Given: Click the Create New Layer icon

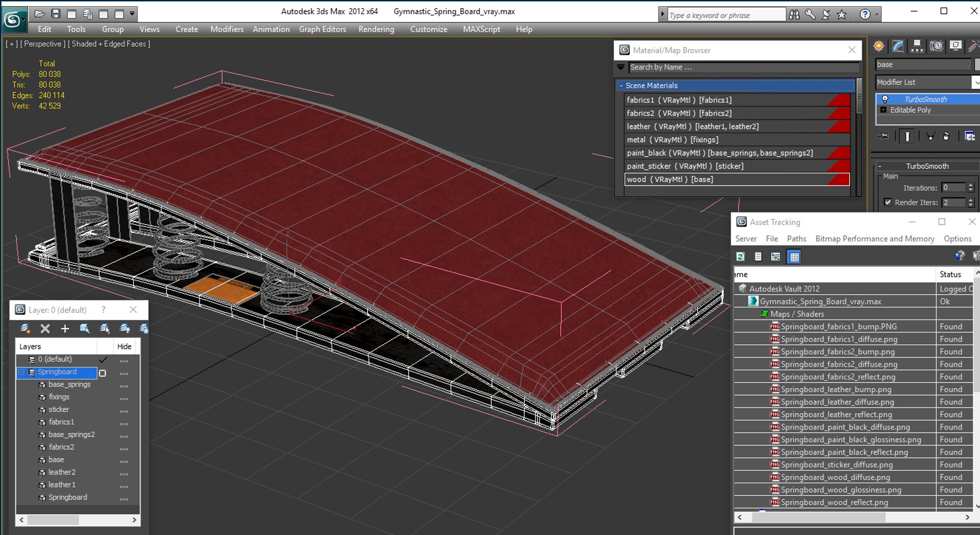Looking at the screenshot, I should (x=24, y=328).
